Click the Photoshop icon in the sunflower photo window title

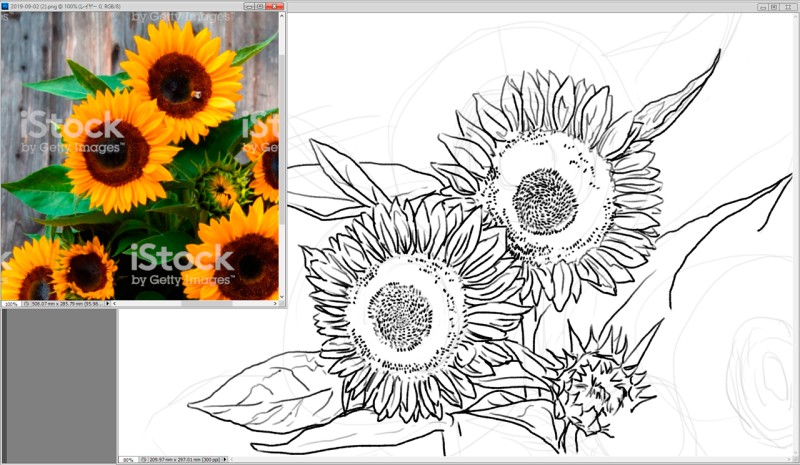pos(5,6)
